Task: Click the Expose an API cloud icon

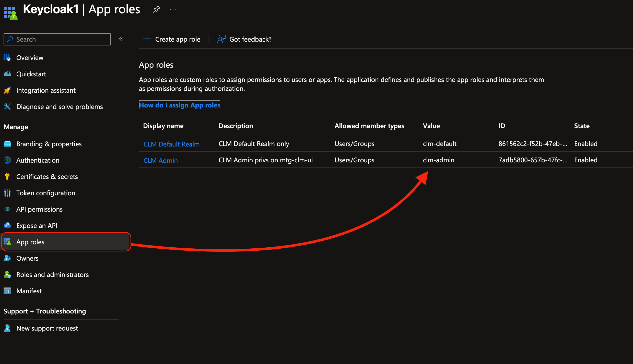Action: pos(7,225)
